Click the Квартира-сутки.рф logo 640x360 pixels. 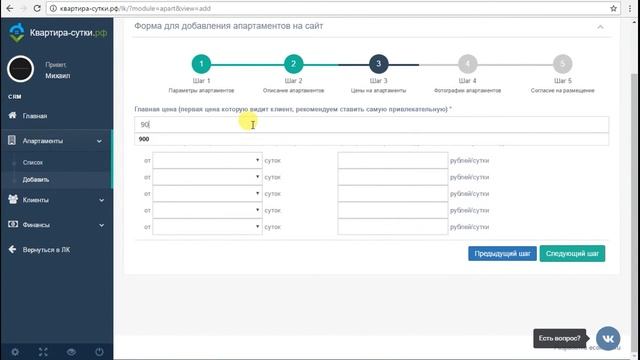pyautogui.click(x=57, y=33)
